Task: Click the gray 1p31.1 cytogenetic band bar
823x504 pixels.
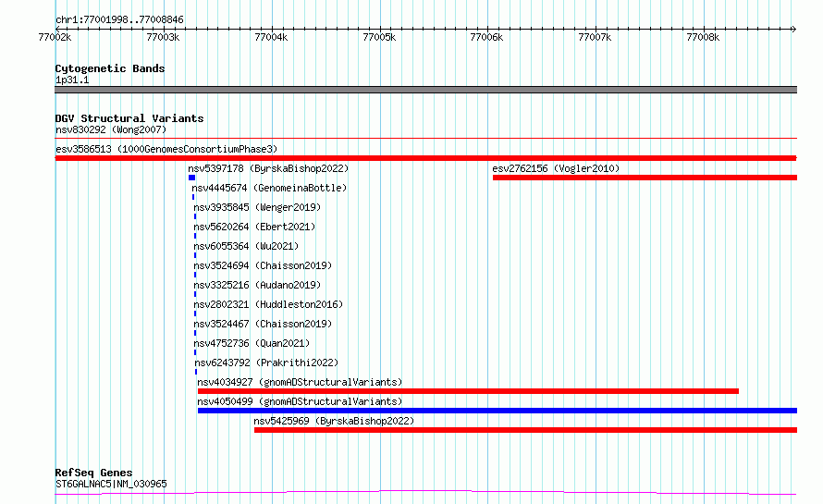Action: [x=425, y=90]
